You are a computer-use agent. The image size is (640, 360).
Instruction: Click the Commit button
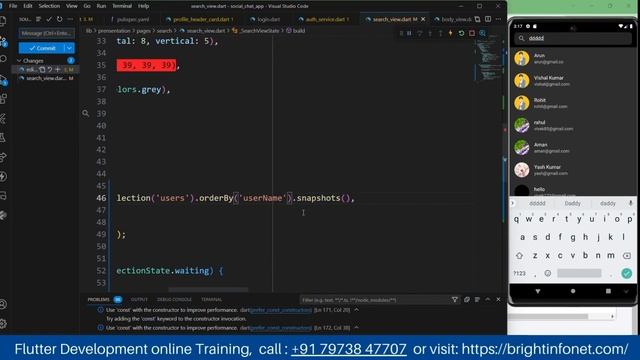click(42, 48)
